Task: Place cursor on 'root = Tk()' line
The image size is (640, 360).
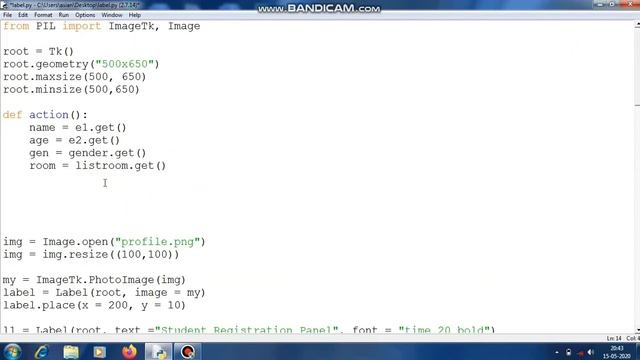Action: (38, 51)
